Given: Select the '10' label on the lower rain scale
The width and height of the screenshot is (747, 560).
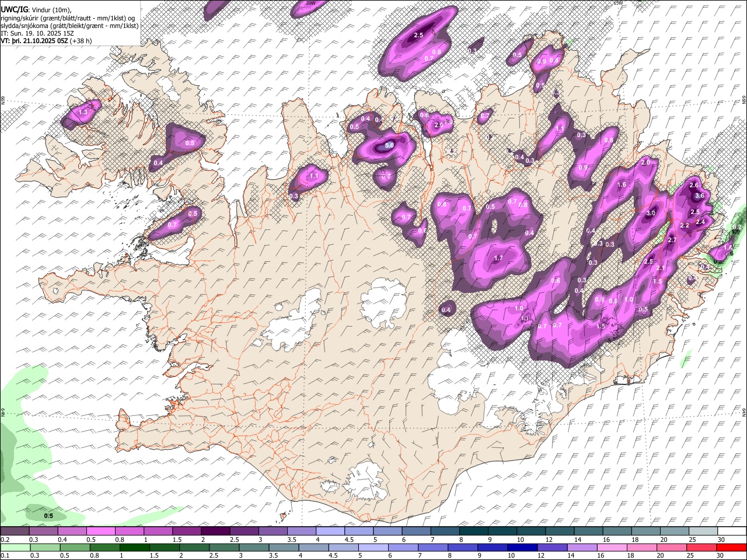Looking at the screenshot, I should tap(511, 555).
